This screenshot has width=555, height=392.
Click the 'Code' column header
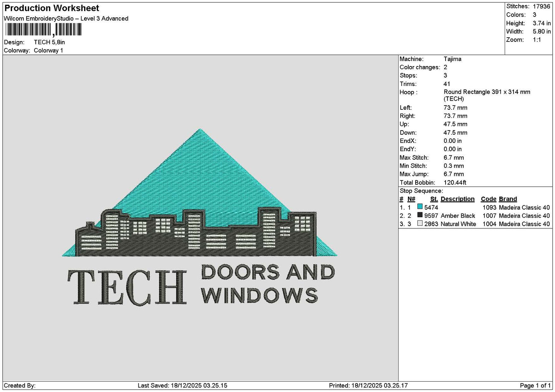(x=489, y=199)
